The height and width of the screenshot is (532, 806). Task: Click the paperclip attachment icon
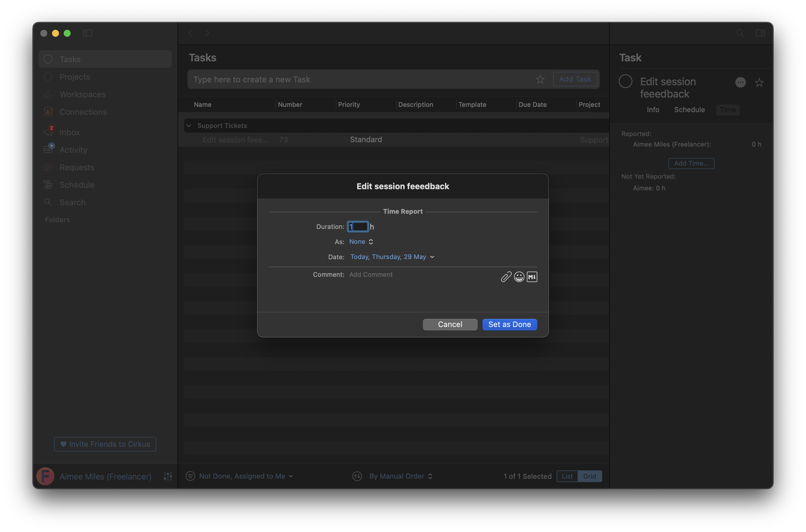[x=506, y=277]
